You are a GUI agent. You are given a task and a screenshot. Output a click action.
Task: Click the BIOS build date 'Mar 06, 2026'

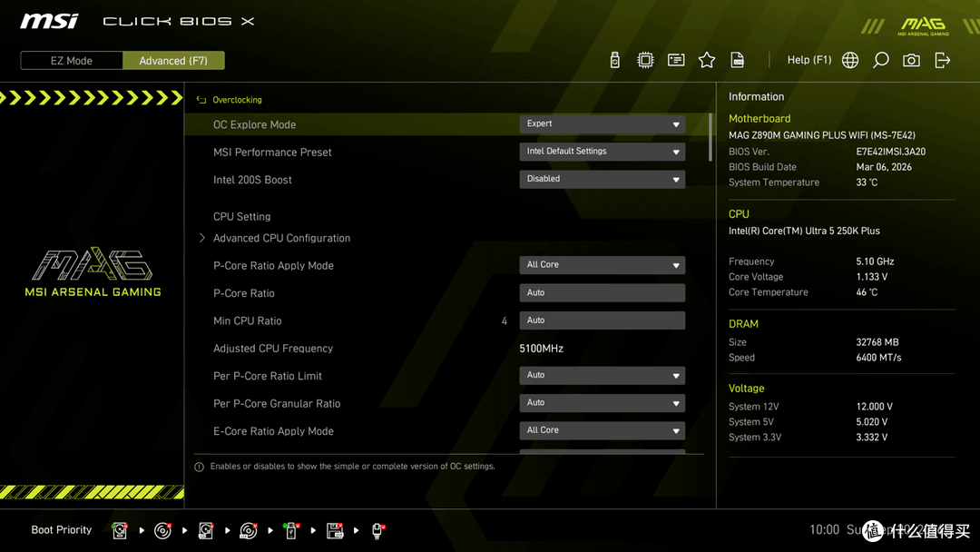click(x=884, y=167)
